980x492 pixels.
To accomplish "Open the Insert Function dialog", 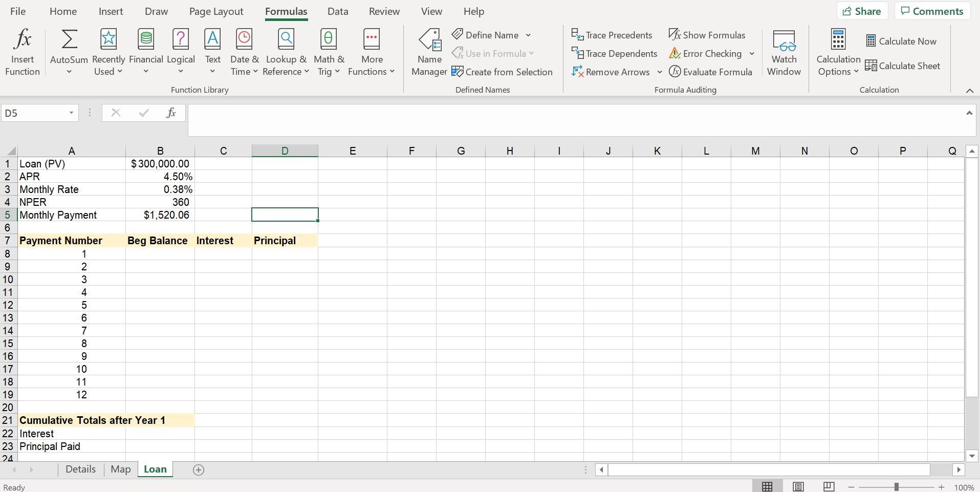I will tap(23, 52).
